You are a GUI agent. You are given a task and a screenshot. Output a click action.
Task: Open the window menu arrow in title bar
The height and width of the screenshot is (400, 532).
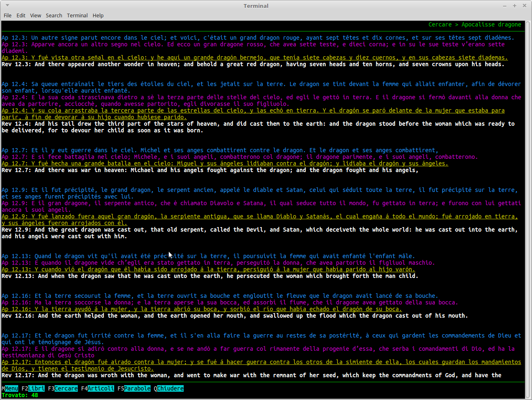[x=7, y=6]
